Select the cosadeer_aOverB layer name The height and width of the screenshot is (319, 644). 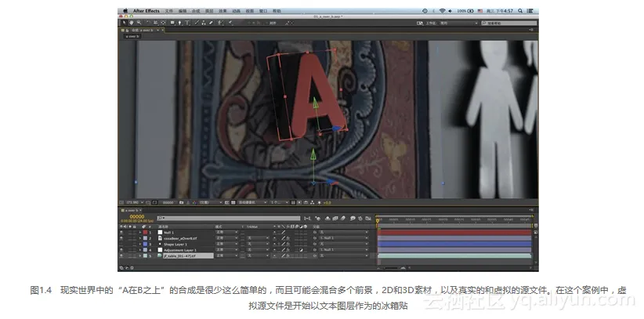(x=180, y=238)
